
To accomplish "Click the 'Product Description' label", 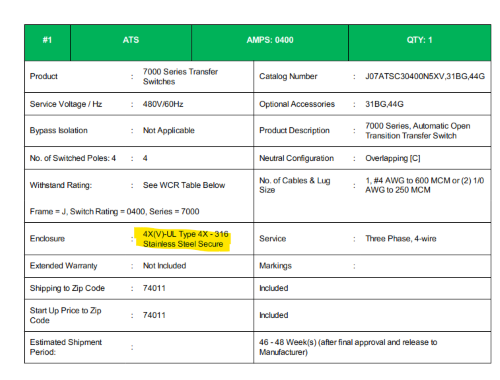I will tap(294, 130).
